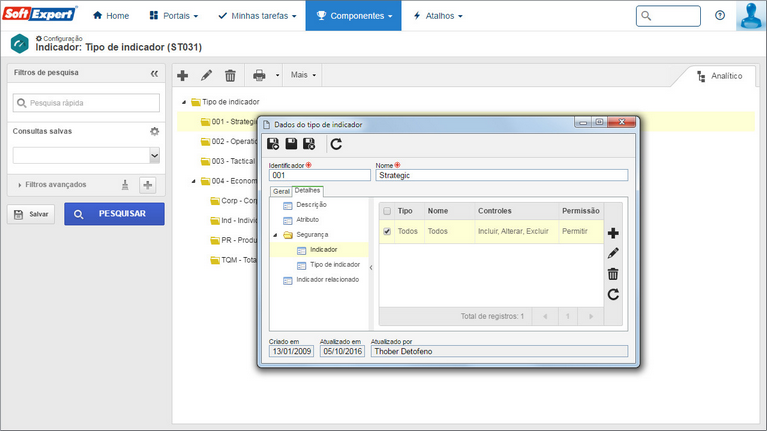Open print options dropdown arrow
Viewport: 767px width, 431px height.
tap(277, 75)
